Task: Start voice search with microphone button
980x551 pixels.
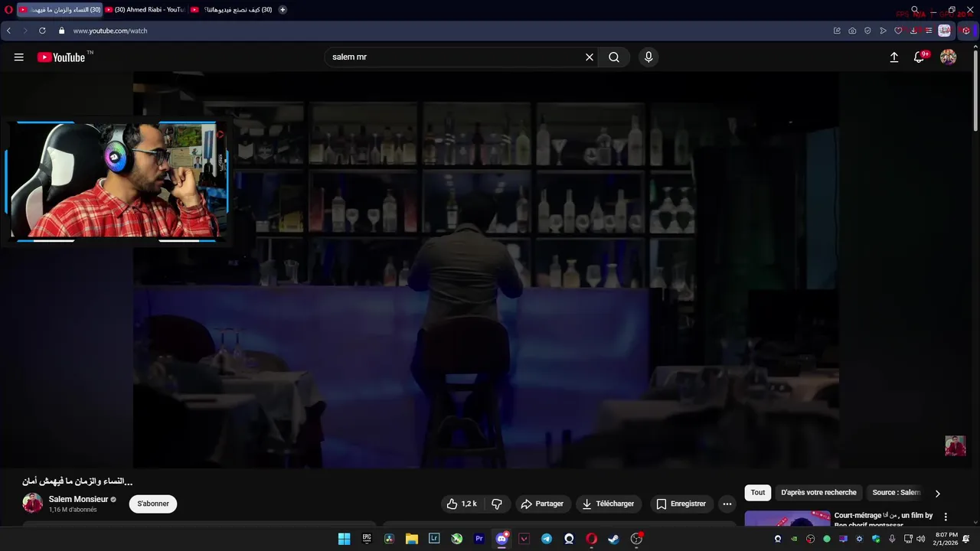Action: [x=648, y=57]
